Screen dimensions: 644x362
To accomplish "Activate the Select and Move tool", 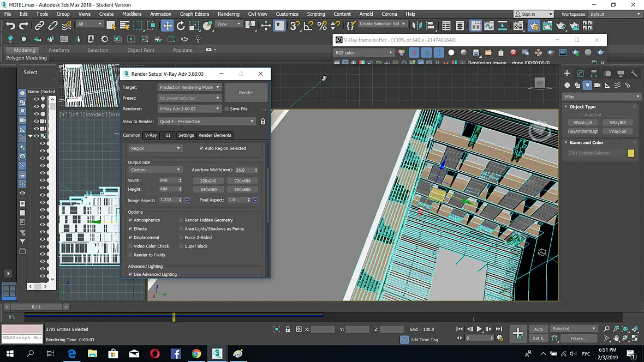I will tap(167, 26).
